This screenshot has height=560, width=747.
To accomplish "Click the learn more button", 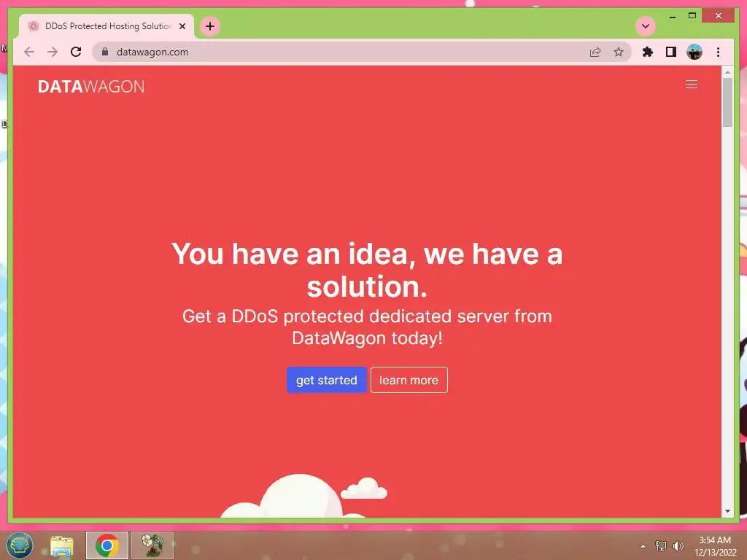I will pyautogui.click(x=409, y=380).
